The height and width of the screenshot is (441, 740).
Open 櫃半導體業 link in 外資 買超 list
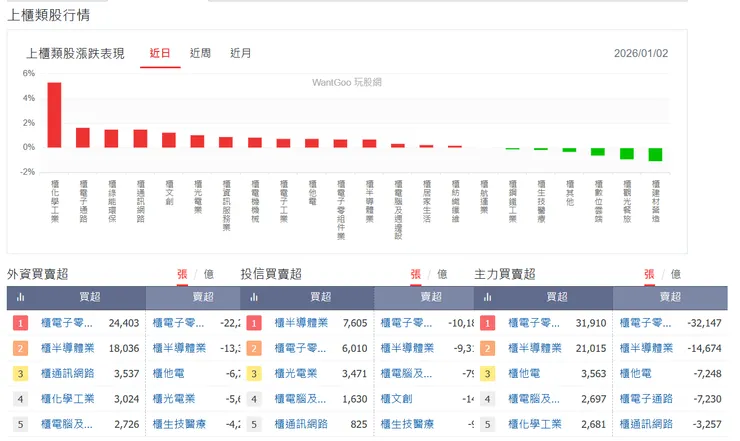pyautogui.click(x=67, y=348)
